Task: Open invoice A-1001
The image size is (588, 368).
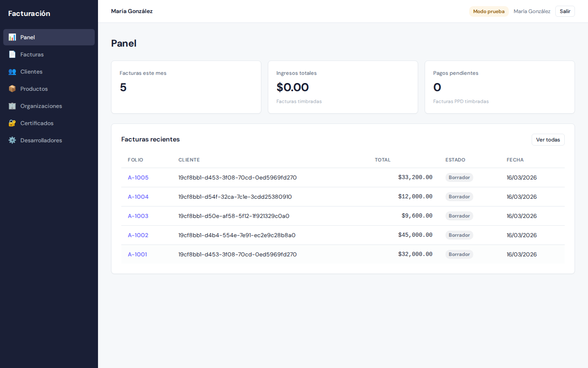Action: coord(138,254)
